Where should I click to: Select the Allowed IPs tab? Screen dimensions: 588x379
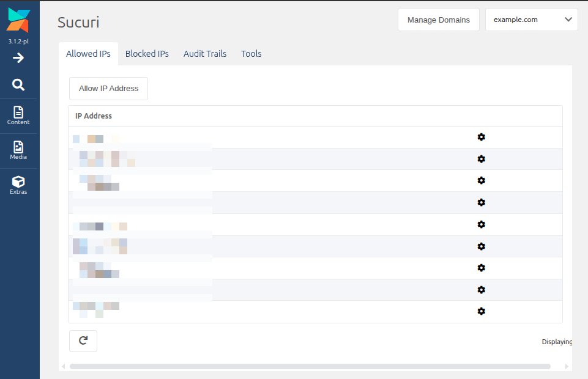(88, 54)
